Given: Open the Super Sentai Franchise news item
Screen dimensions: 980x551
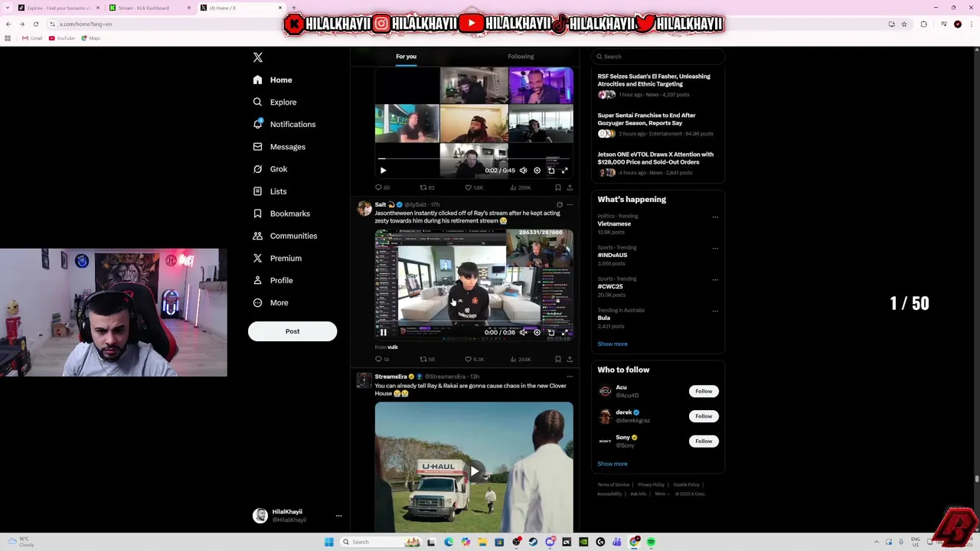Looking at the screenshot, I should point(647,119).
